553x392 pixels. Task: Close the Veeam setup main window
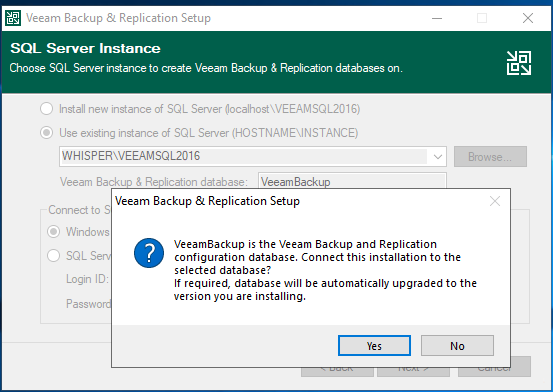(528, 18)
